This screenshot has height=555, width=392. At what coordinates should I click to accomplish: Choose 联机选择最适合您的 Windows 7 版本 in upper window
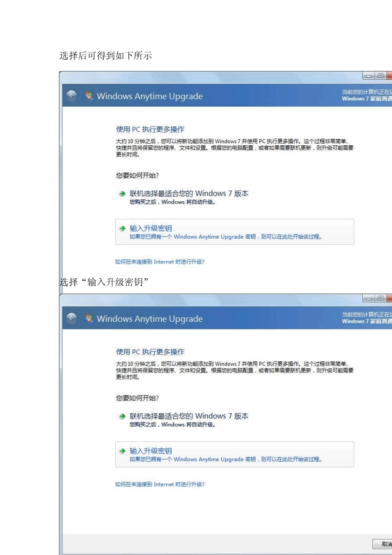tap(189, 193)
